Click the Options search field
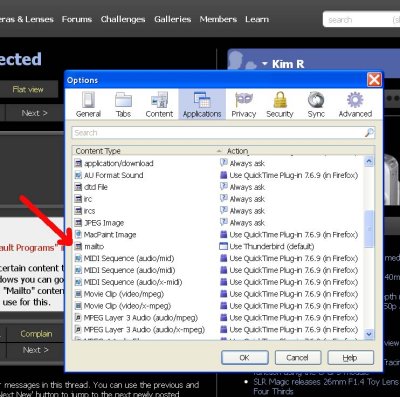400x397 pixels. (218, 133)
